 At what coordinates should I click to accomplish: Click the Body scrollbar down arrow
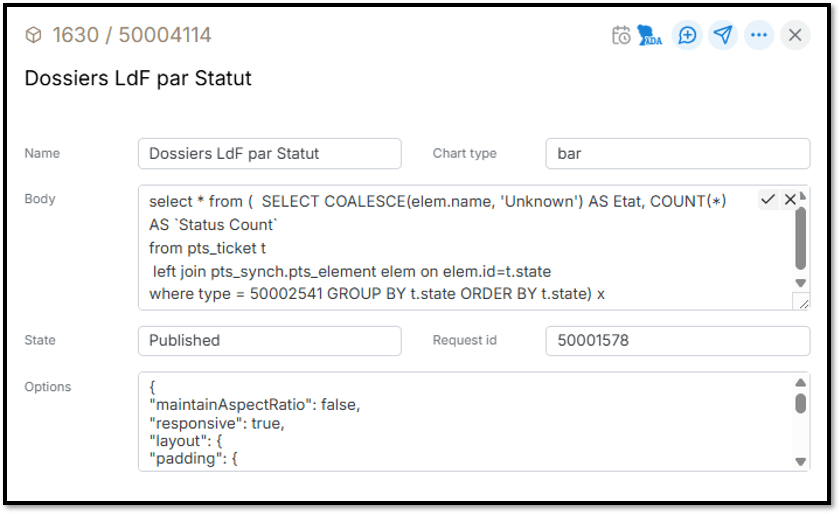[x=800, y=283]
